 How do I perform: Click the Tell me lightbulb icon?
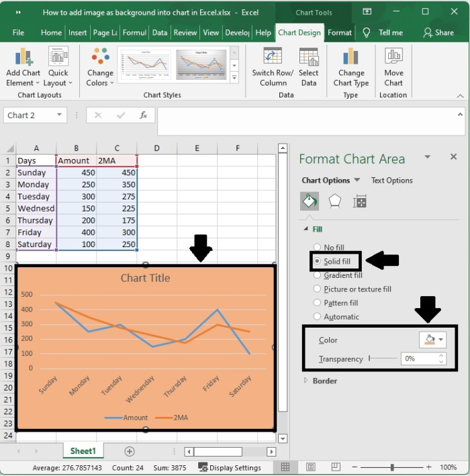(x=367, y=33)
